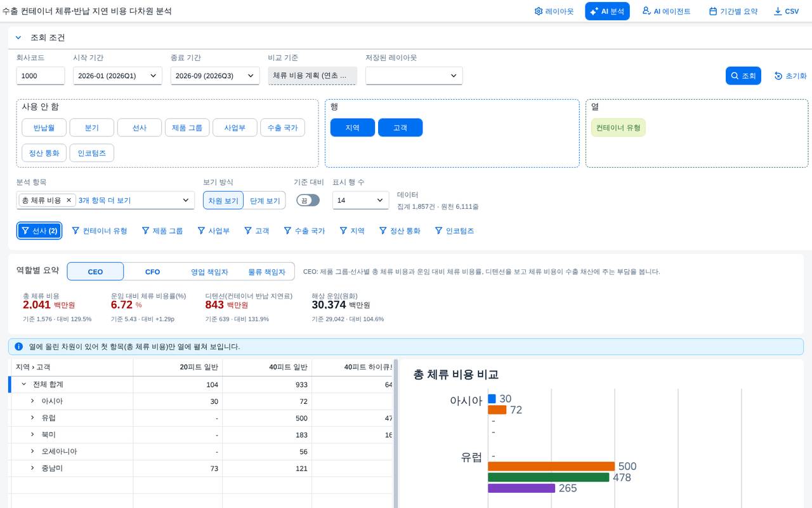Viewport: 812px width, 508px height.
Task: Open the 시작 기간 dropdown
Action: coord(117,76)
